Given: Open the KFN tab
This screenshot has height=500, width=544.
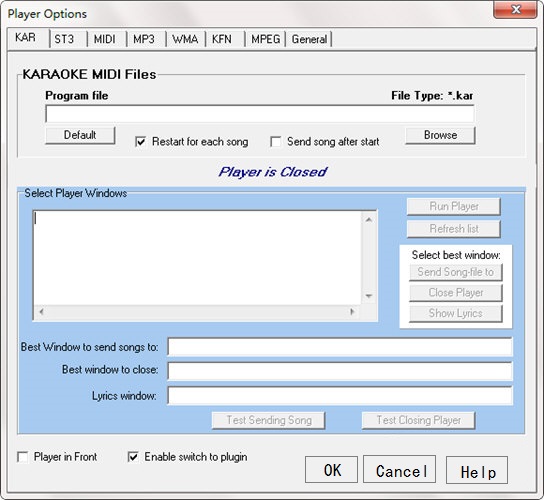Looking at the screenshot, I should (x=226, y=39).
